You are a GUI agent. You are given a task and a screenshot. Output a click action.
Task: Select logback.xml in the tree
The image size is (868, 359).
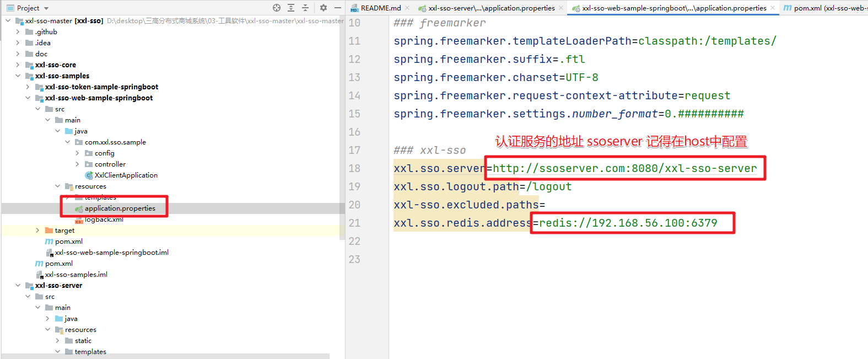point(104,219)
